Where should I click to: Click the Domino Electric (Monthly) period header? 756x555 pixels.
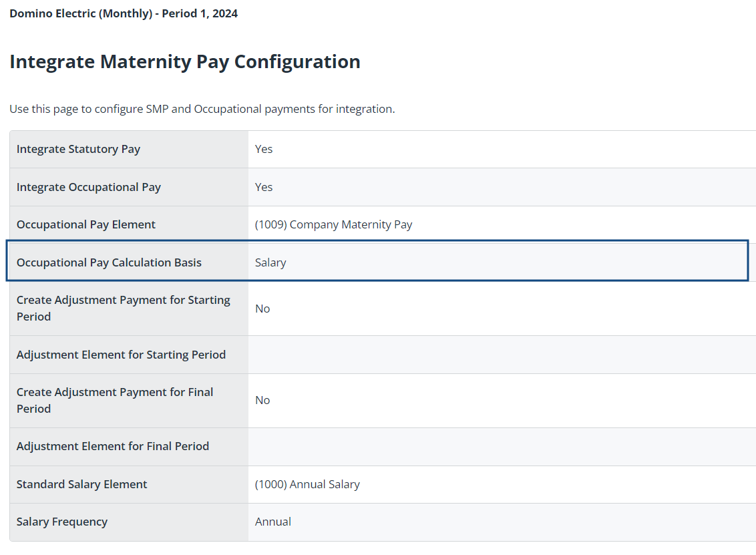pos(124,13)
